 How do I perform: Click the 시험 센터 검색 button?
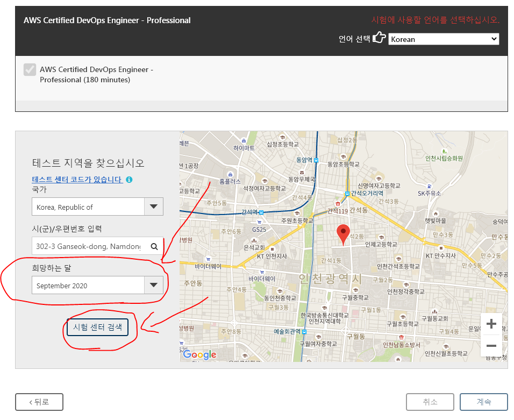click(97, 327)
